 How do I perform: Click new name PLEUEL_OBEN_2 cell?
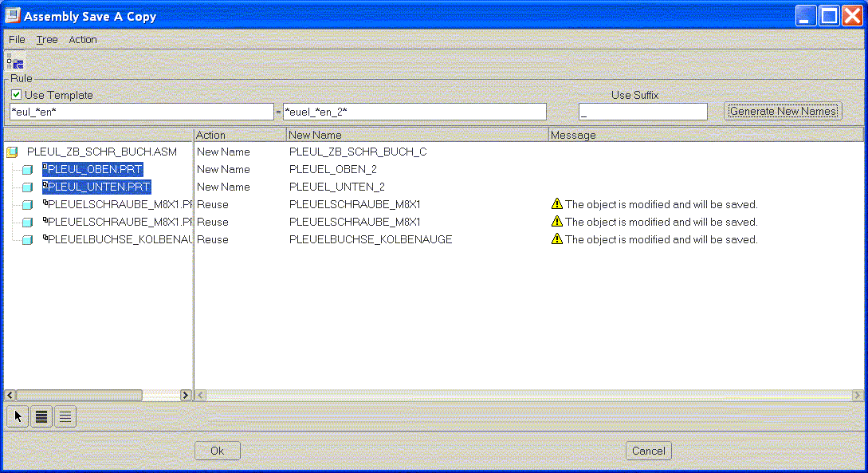(x=332, y=169)
